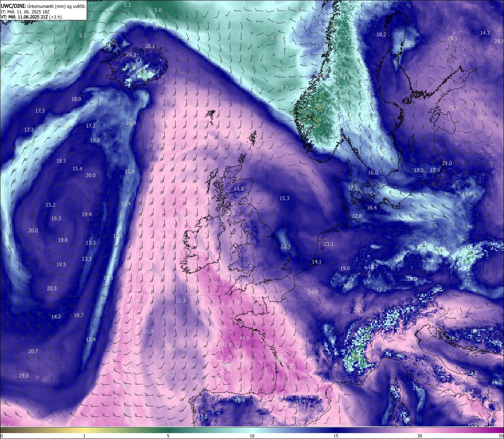Click the 15.3 value over the North Sea
This screenshot has width=504, height=439.
(284, 198)
